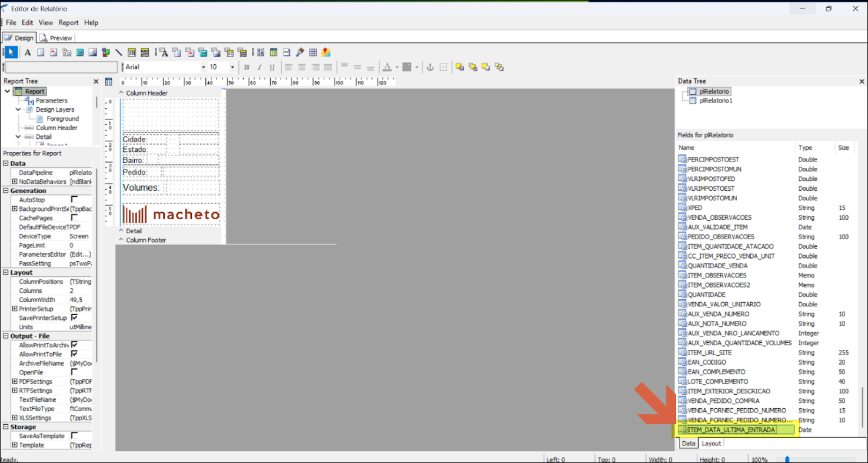Toggle italic text formatting
The width and height of the screenshot is (868, 463).
[x=260, y=67]
